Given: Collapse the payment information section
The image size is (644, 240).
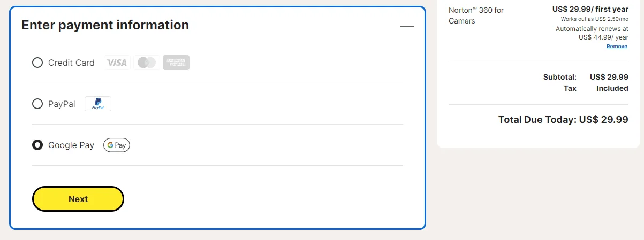Looking at the screenshot, I should click(x=407, y=26).
